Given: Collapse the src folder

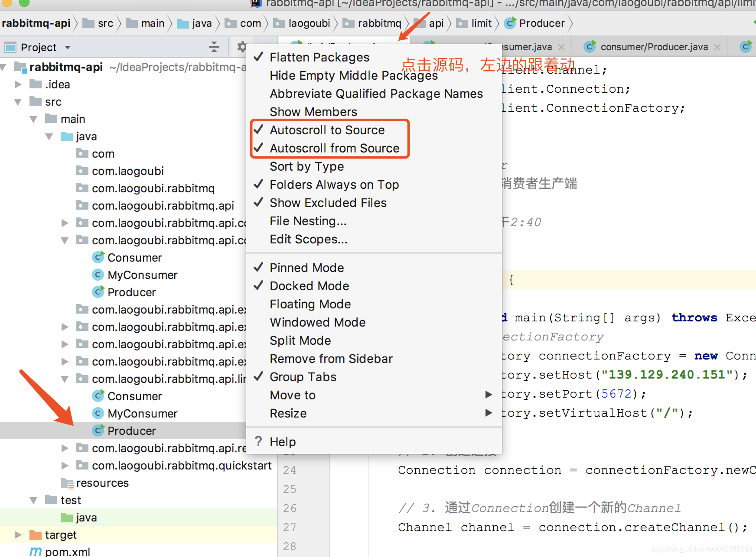Looking at the screenshot, I should [18, 102].
